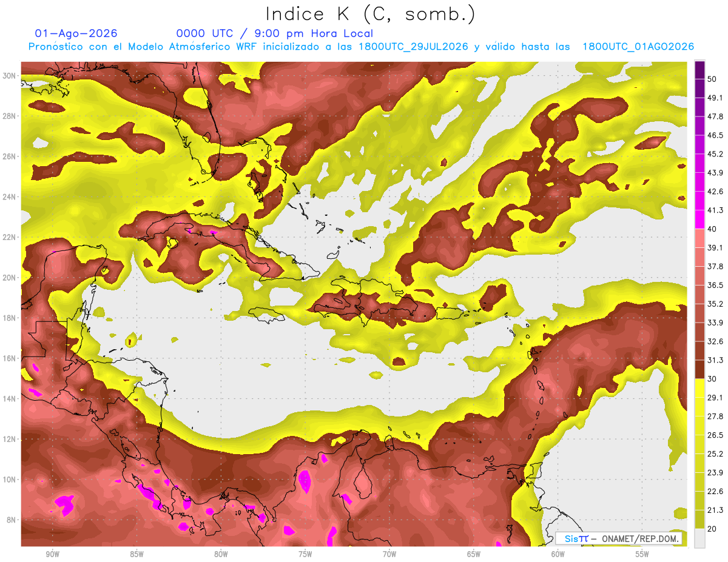Click the time label '0000 UTC / 9:00 pm Hora Local'

click(275, 33)
